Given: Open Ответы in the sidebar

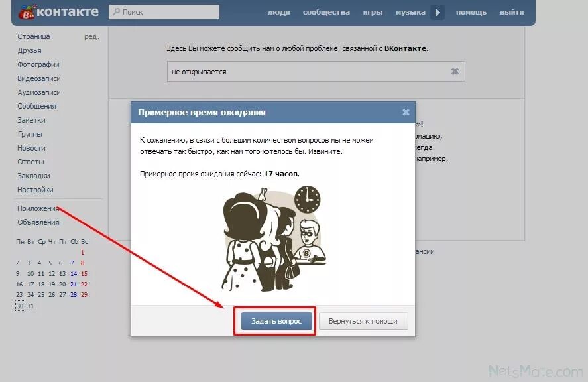Looking at the screenshot, I should coord(30,162).
